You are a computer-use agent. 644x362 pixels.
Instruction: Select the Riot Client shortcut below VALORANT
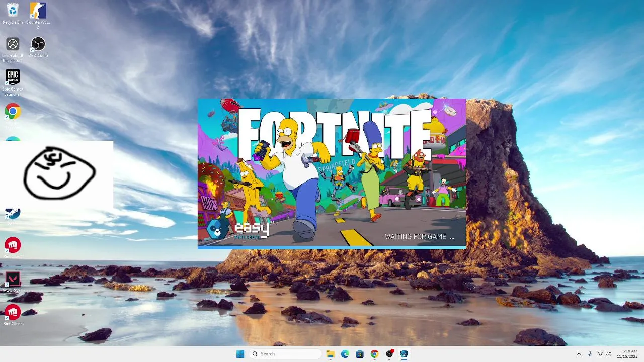(13, 315)
